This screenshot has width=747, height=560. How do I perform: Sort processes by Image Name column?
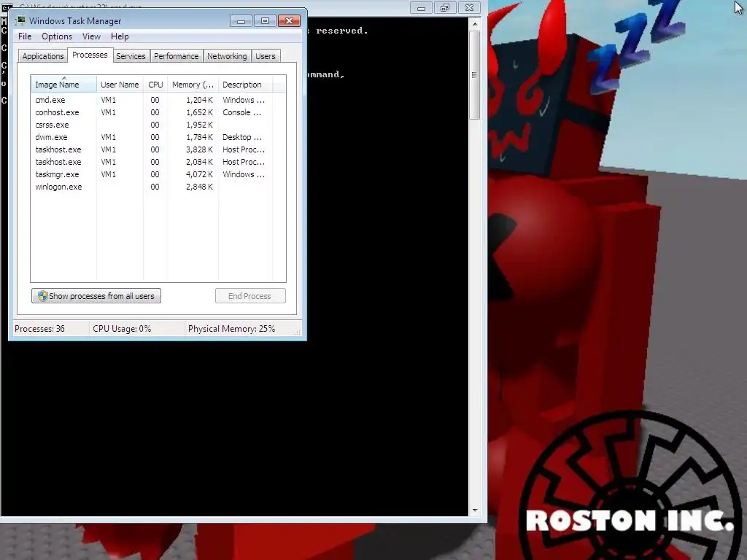point(64,85)
